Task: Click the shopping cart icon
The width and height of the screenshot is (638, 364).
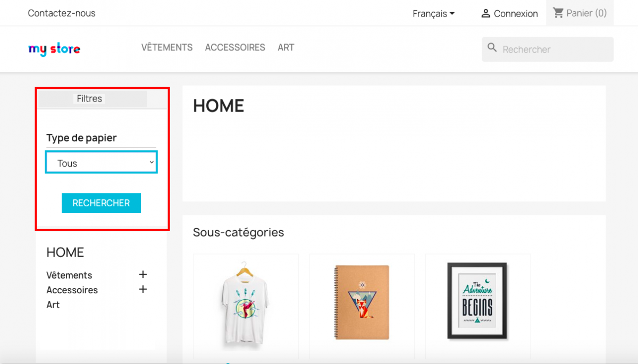Action: [558, 13]
